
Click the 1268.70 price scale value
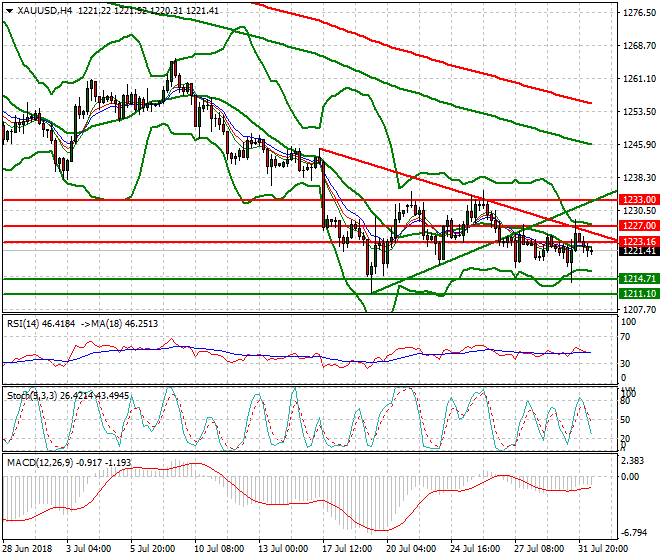[639, 45]
